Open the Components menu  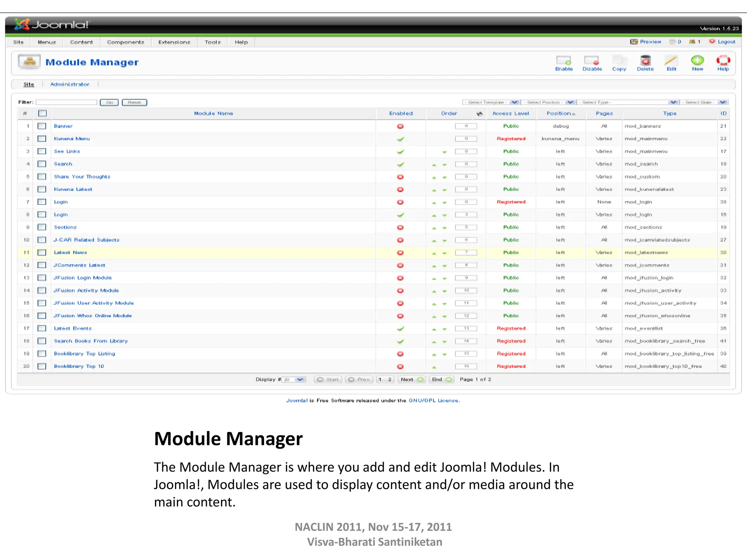(125, 42)
